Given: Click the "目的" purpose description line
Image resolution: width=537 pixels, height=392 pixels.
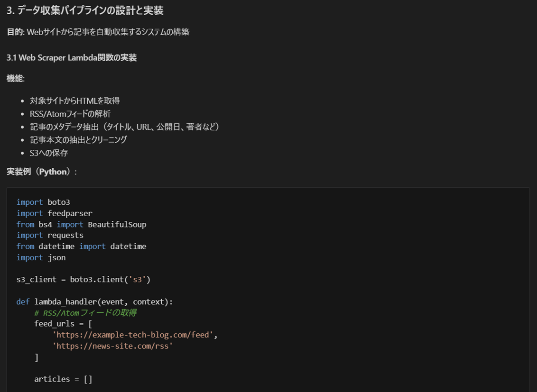Looking at the screenshot, I should pyautogui.click(x=98, y=32).
